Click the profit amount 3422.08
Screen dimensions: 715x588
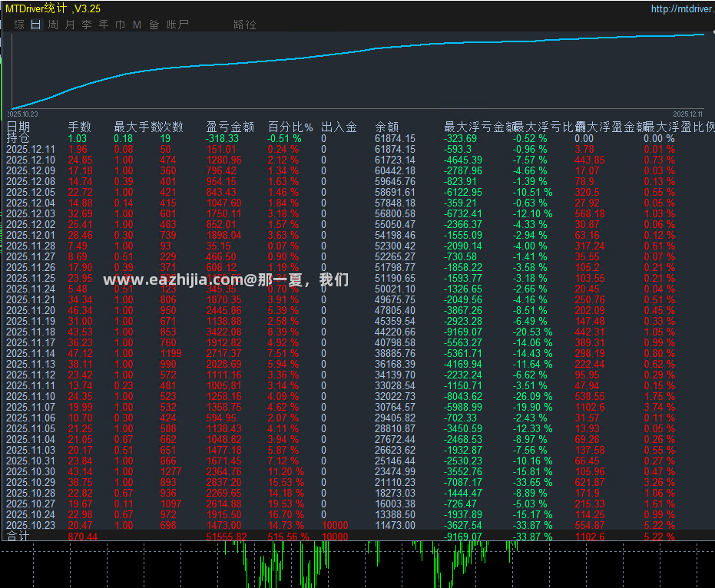[x=224, y=332]
